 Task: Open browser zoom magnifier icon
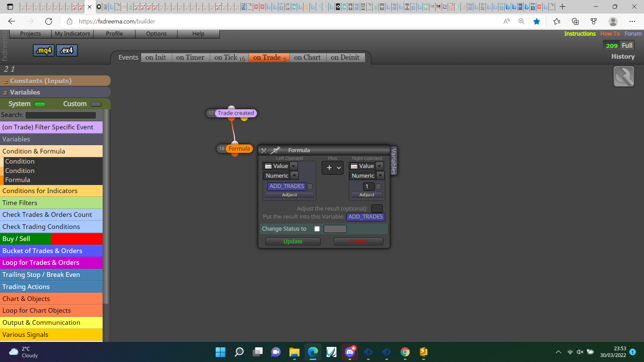pyautogui.click(x=521, y=21)
